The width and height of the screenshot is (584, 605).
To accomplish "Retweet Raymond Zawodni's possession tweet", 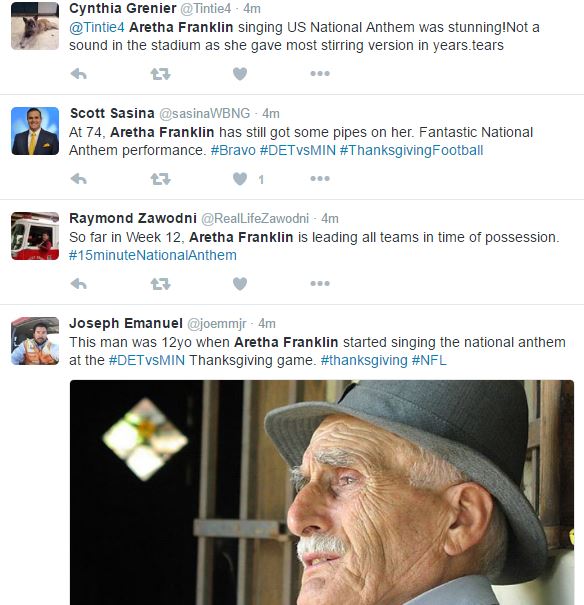I will coord(160,284).
